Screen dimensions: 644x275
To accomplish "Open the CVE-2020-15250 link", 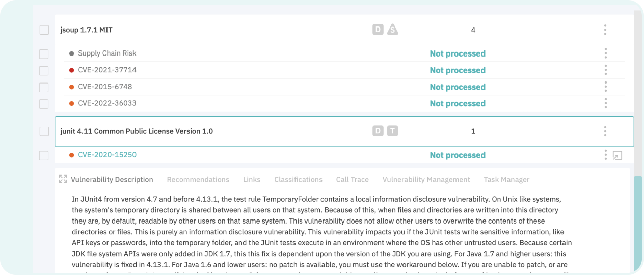I will tap(108, 155).
